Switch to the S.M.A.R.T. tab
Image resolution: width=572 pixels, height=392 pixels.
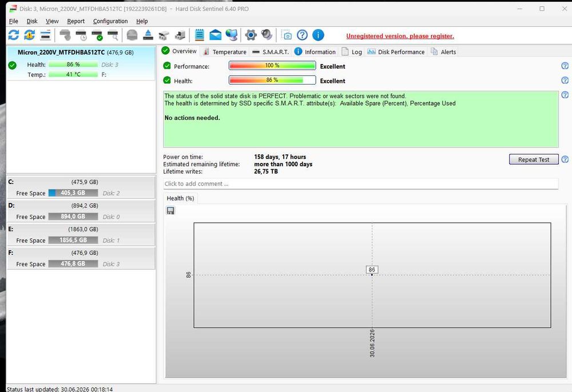[271, 52]
